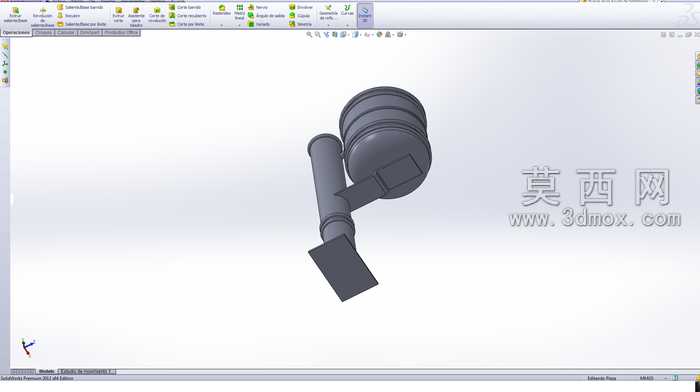Select the Ángulo de salida tool
The width and height of the screenshot is (700, 392).
click(267, 16)
